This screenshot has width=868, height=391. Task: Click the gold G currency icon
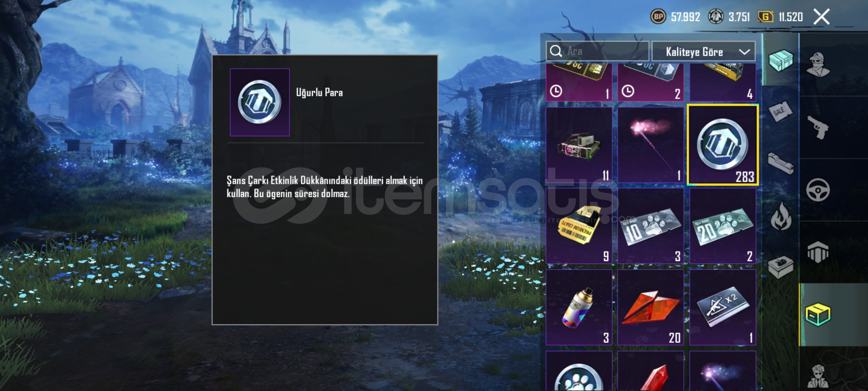[x=765, y=17]
